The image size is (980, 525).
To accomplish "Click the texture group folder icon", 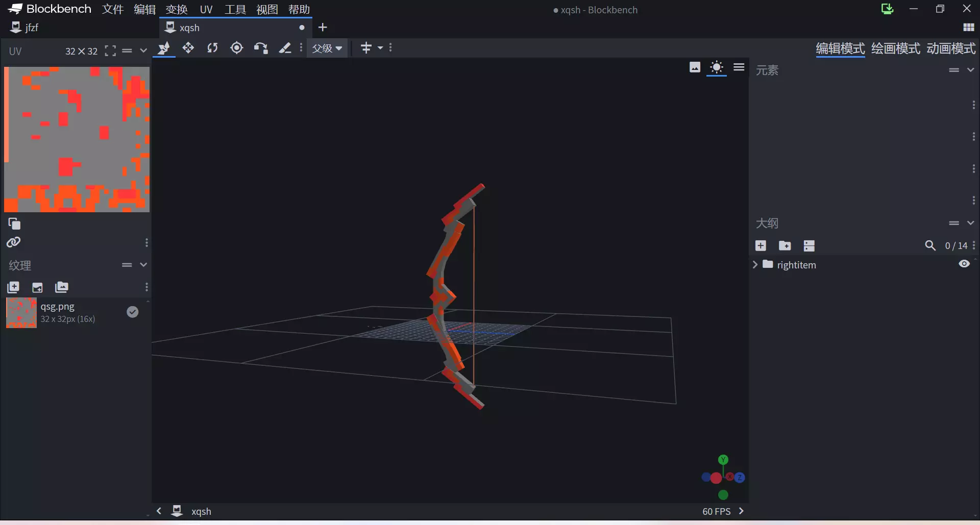I will pos(62,287).
